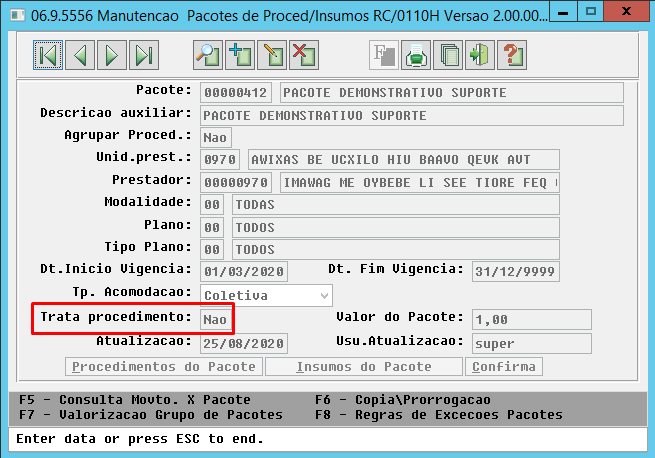This screenshot has width=655, height=458.
Task: Click the Pacote code field 00000412
Action: tap(236, 93)
